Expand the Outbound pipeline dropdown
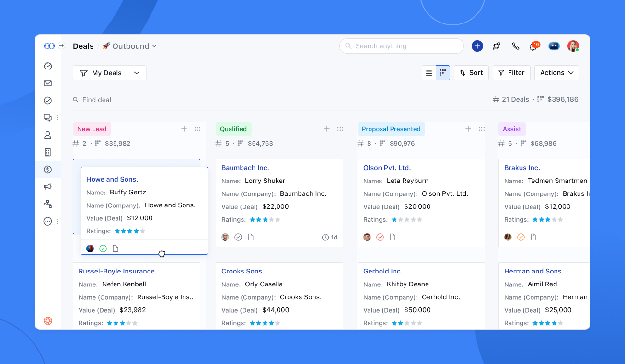 point(129,46)
